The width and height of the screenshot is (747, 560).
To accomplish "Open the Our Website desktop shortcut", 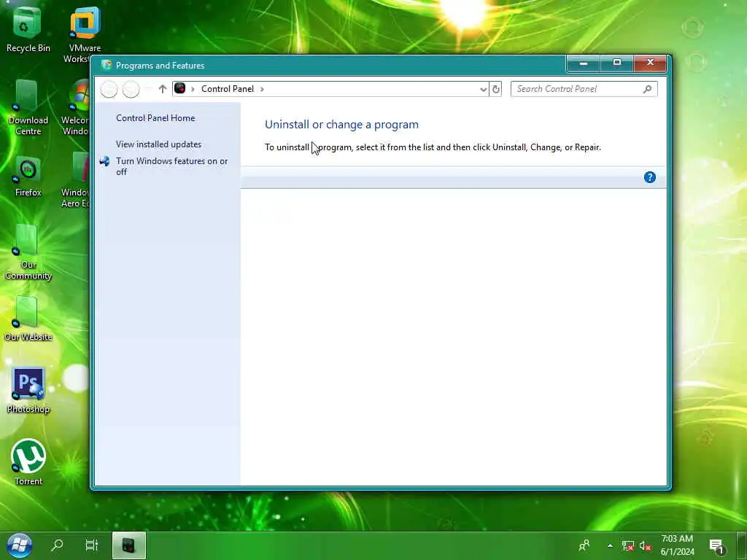I will (28, 319).
